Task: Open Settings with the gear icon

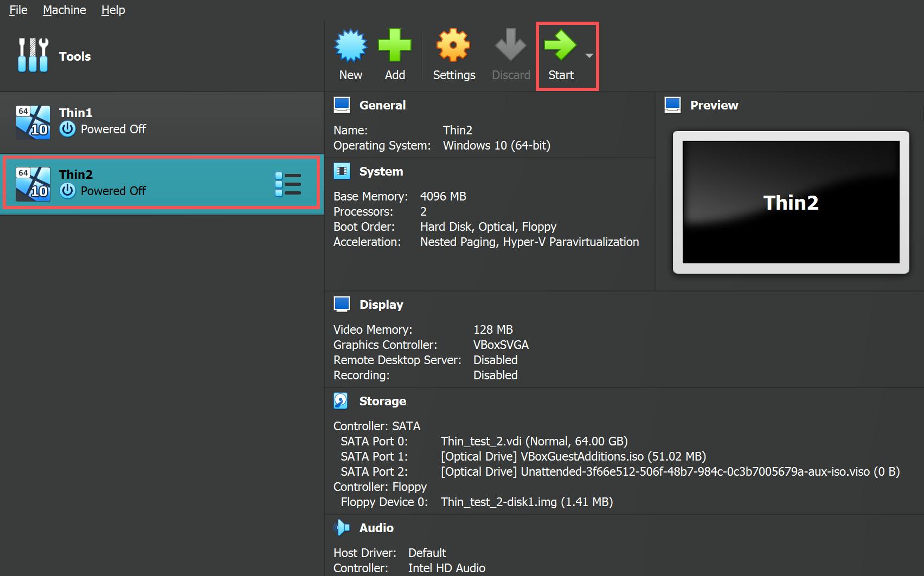Action: tap(453, 46)
